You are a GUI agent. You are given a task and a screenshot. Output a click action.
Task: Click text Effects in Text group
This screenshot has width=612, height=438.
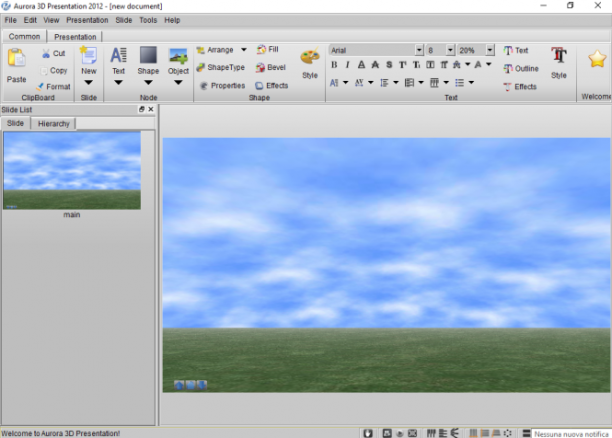[520, 87]
